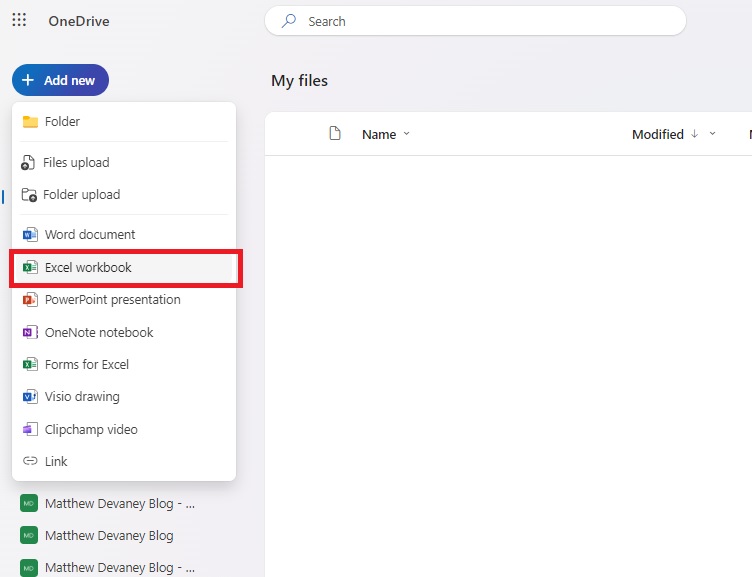The image size is (752, 577).
Task: Click the PowerPoint presentation icon
Action: [30, 300]
